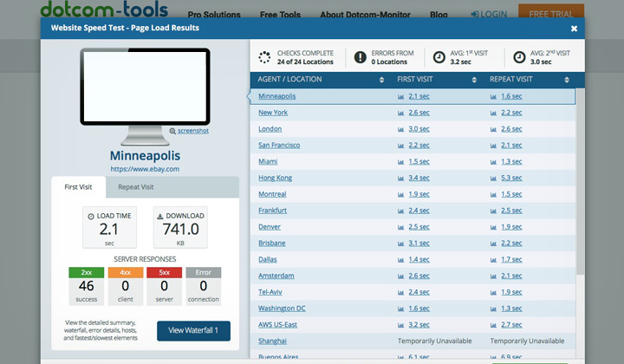The image size is (624, 364).
Task: Open the screenshot magnifier link
Action: coord(193,131)
